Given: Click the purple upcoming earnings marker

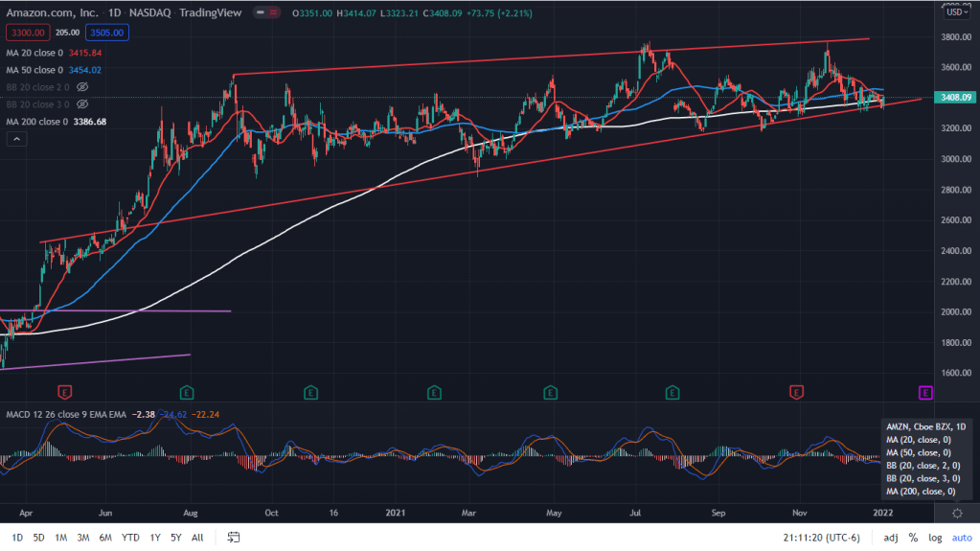Looking at the screenshot, I should [925, 392].
